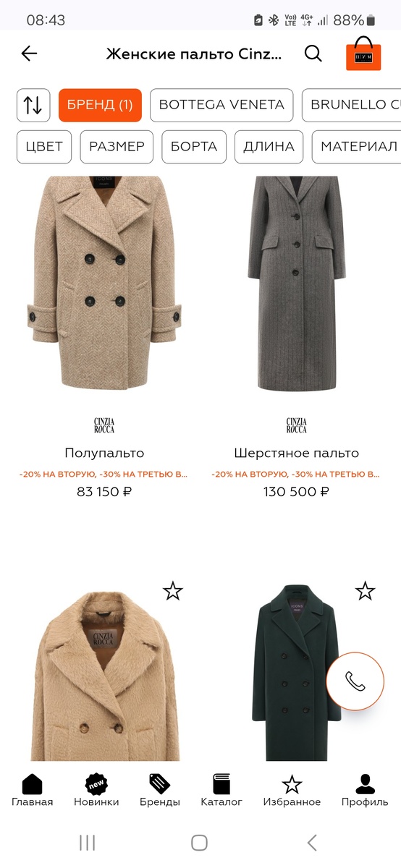Open search with magnifier icon
Image resolution: width=401 pixels, height=868 pixels.
313,54
